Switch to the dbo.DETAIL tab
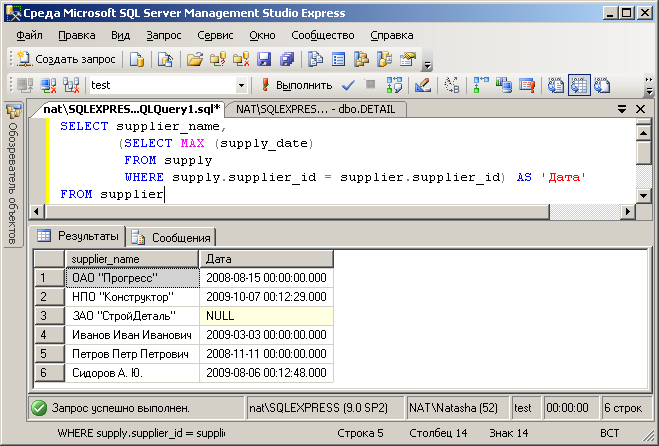The width and height of the screenshot is (659, 446). pyautogui.click(x=316, y=109)
